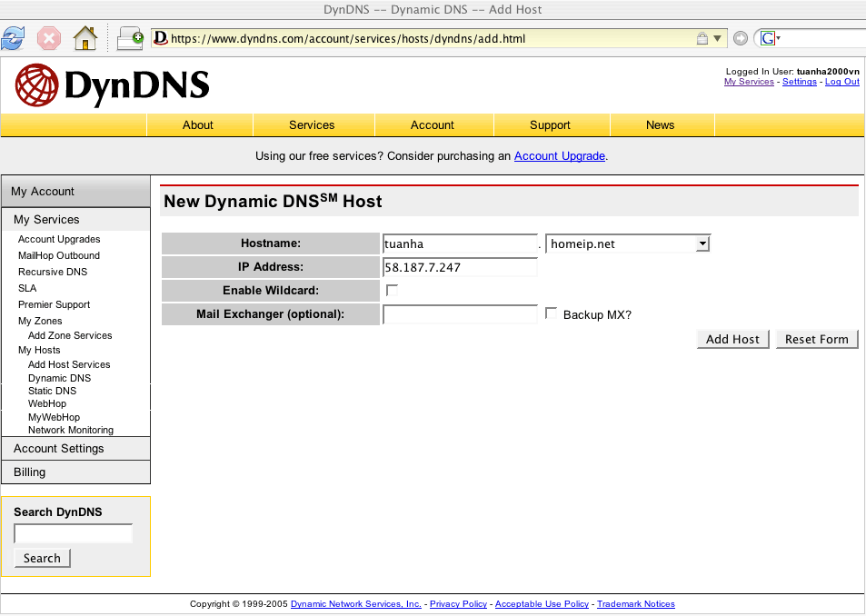Open Trademark Notices footer link
Viewport: 866px width, 616px height.
pos(636,604)
